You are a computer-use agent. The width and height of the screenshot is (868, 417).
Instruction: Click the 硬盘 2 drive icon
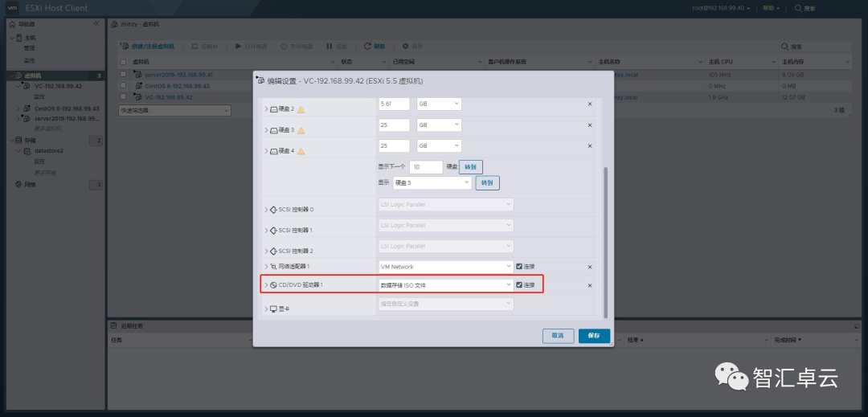click(273, 109)
